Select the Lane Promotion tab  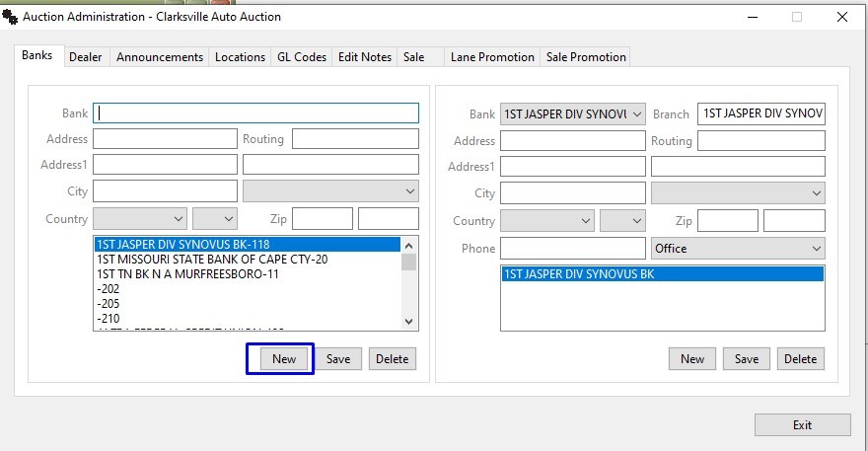point(491,57)
